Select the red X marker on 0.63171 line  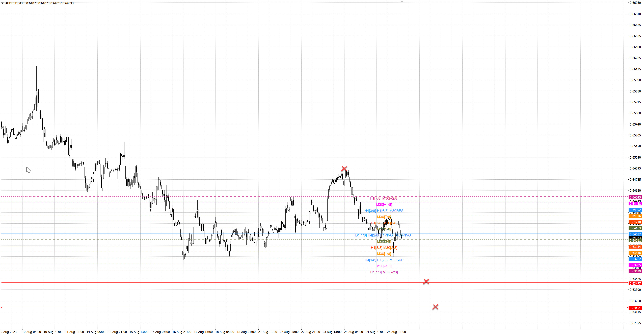435,306
